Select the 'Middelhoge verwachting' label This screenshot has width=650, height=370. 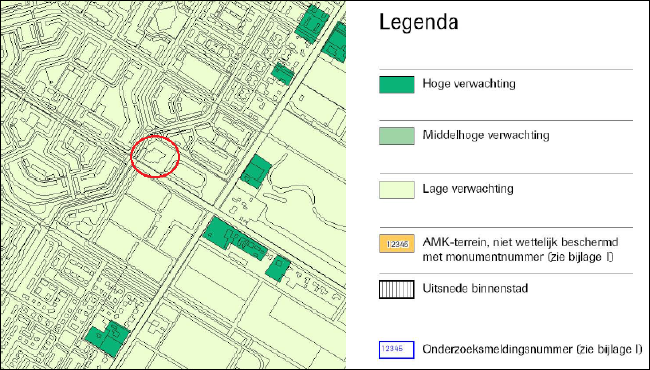(486, 135)
